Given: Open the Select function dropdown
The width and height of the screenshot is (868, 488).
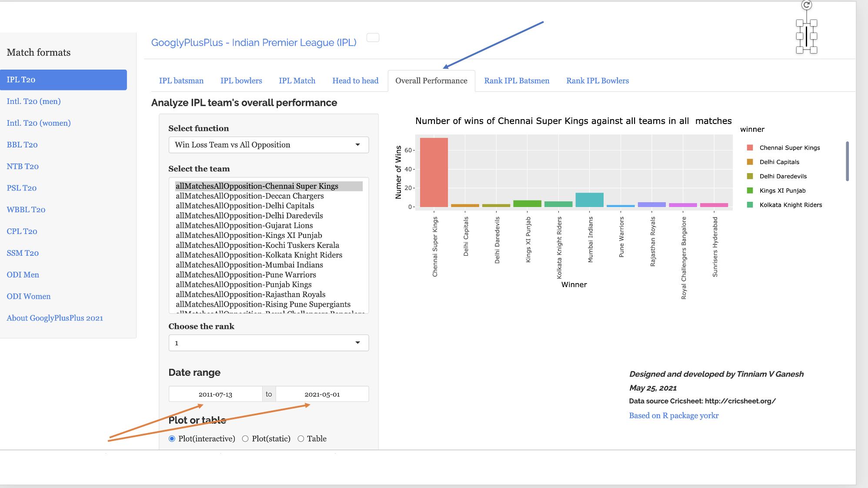Looking at the screenshot, I should point(268,145).
